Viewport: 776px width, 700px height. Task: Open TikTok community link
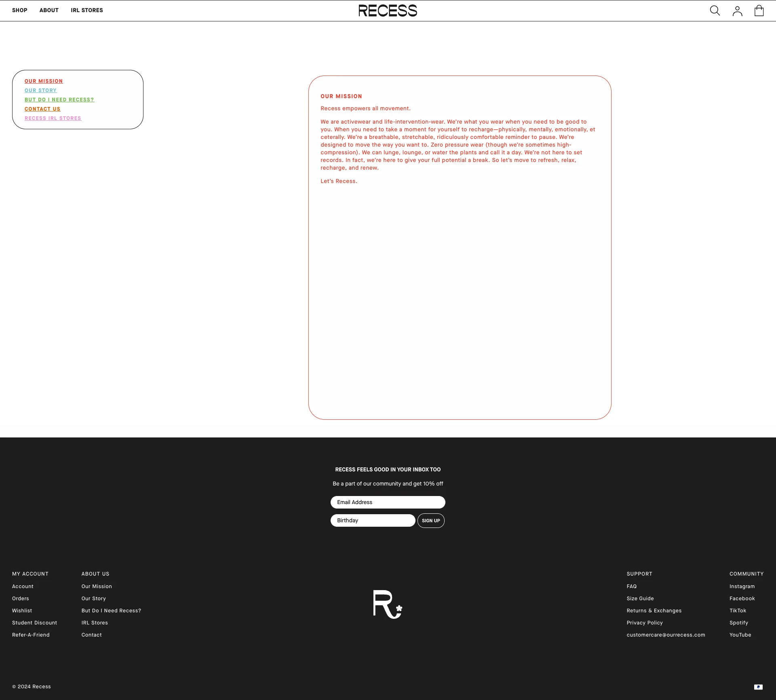tap(738, 611)
